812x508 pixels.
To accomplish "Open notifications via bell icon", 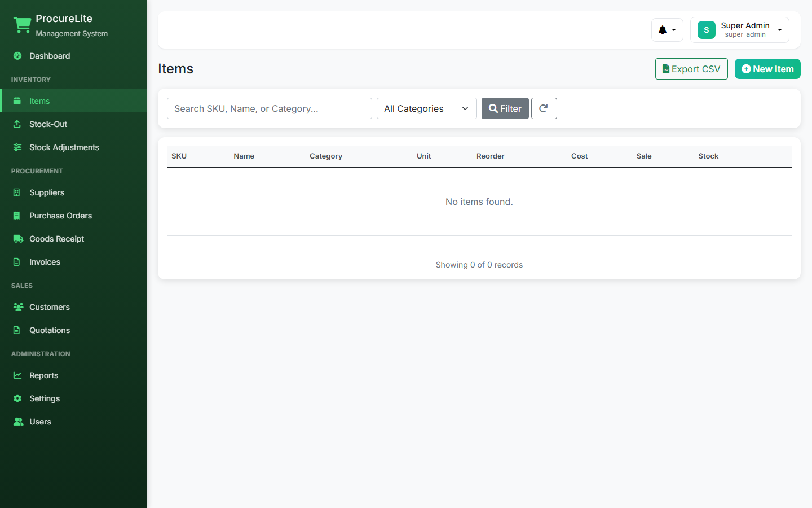I will pyautogui.click(x=667, y=30).
